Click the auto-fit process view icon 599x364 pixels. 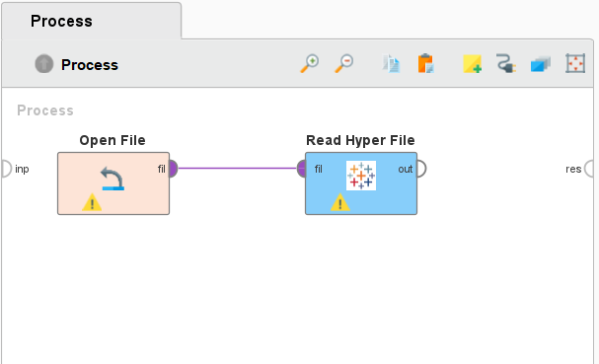pyautogui.click(x=575, y=63)
